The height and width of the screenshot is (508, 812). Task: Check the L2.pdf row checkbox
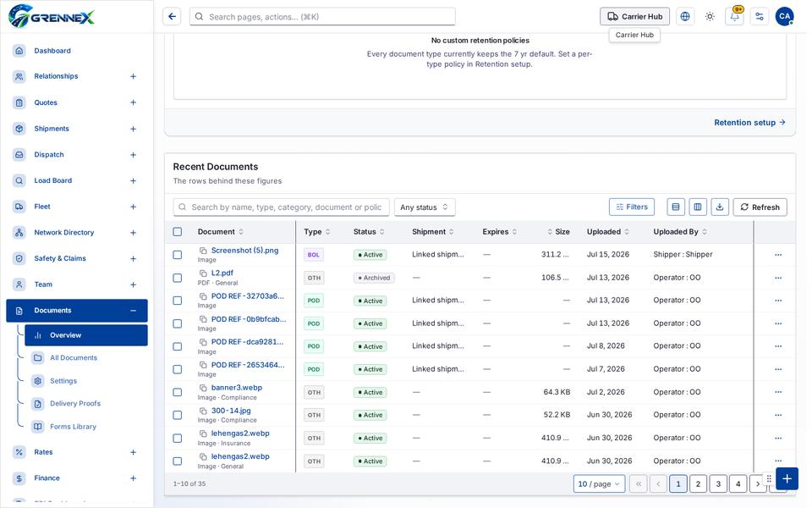click(x=177, y=278)
